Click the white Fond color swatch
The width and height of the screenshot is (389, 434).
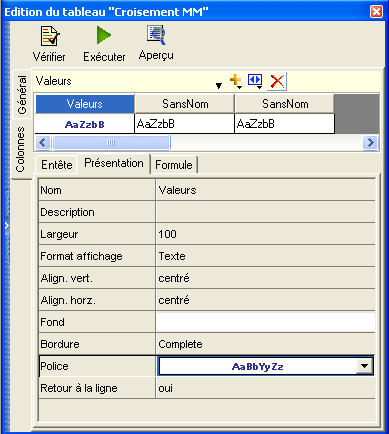click(x=265, y=322)
